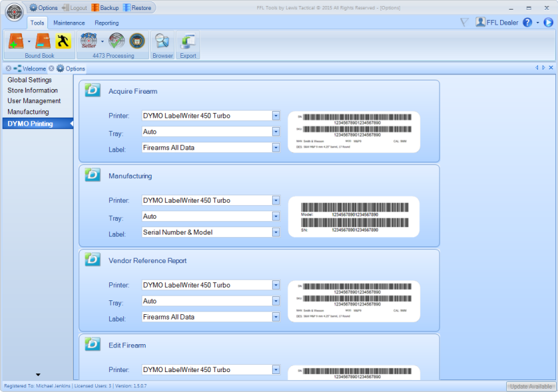The height and width of the screenshot is (392, 558).
Task: Click the DYMO icon in Manufacturing section
Action: click(92, 175)
